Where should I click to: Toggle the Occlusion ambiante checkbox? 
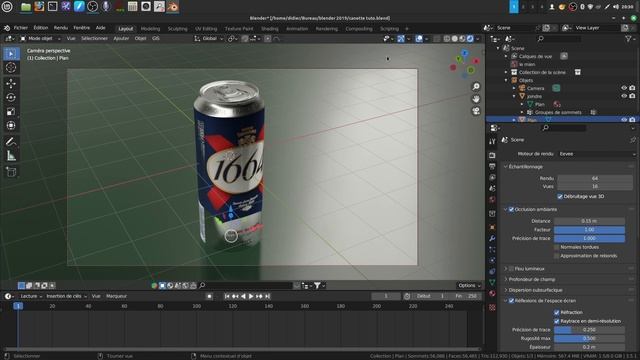511,209
